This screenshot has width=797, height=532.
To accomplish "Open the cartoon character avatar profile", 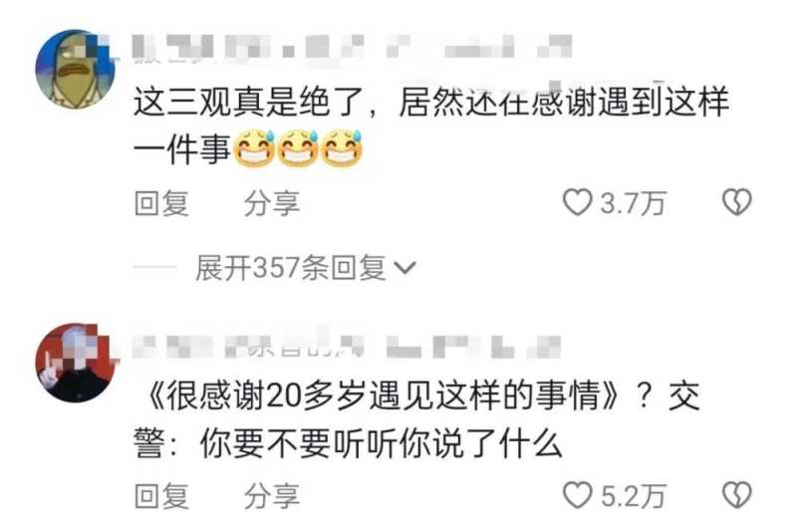I will click(x=76, y=69).
